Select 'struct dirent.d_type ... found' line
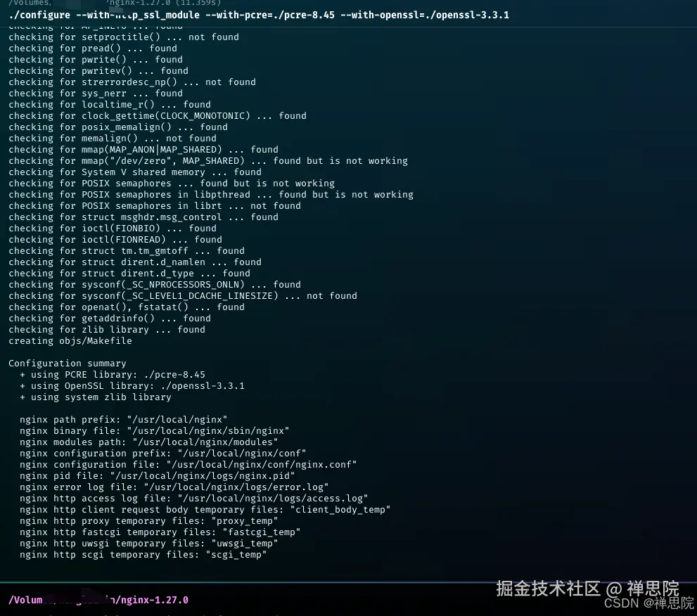The height and width of the screenshot is (616, 697). tap(129, 274)
